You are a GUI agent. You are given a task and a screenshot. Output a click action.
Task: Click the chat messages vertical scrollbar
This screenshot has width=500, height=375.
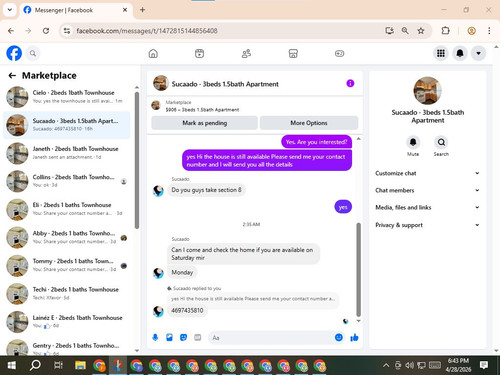[x=359, y=269]
